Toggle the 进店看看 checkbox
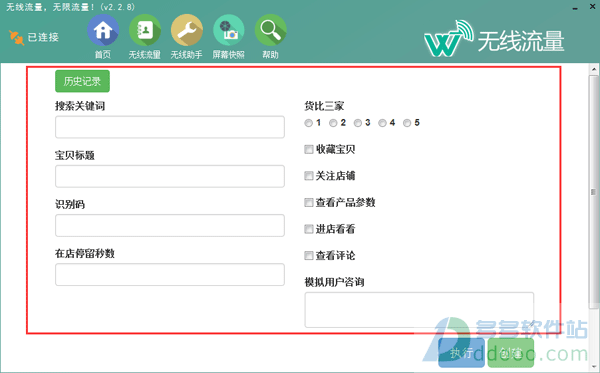The width and height of the screenshot is (600, 373). [x=309, y=229]
